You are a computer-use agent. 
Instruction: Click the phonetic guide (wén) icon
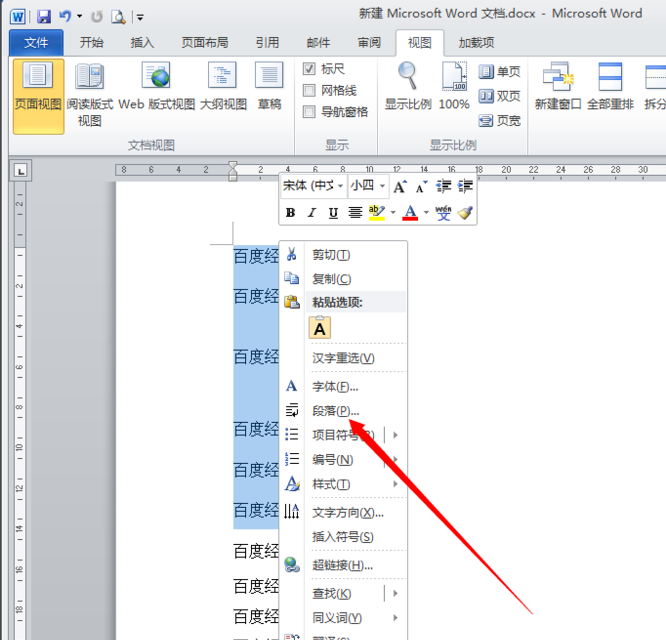coord(443,212)
